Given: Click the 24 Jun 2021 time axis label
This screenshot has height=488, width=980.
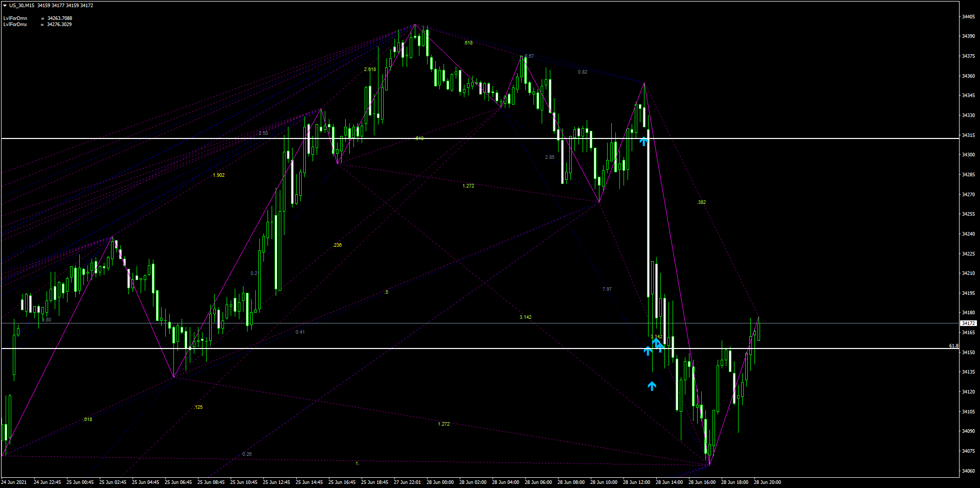Looking at the screenshot, I should (x=14, y=482).
